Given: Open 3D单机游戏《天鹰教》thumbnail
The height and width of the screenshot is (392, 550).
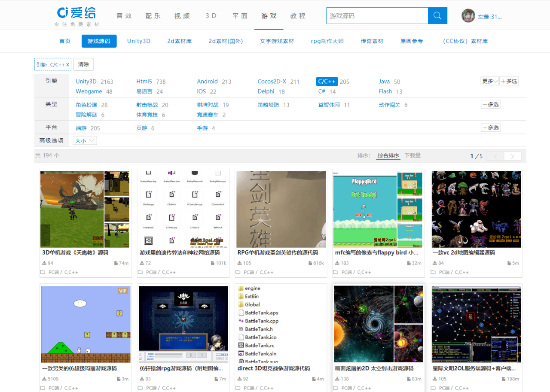Looking at the screenshot, I should point(85,209).
